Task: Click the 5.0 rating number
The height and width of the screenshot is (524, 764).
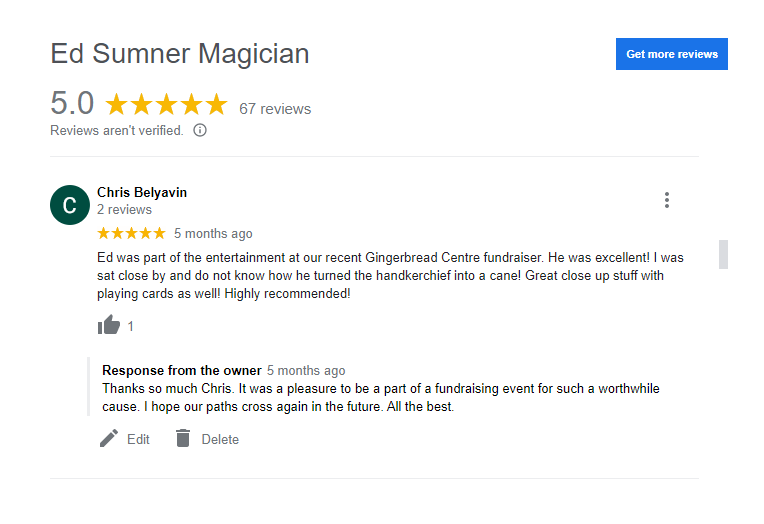Action: [72, 103]
